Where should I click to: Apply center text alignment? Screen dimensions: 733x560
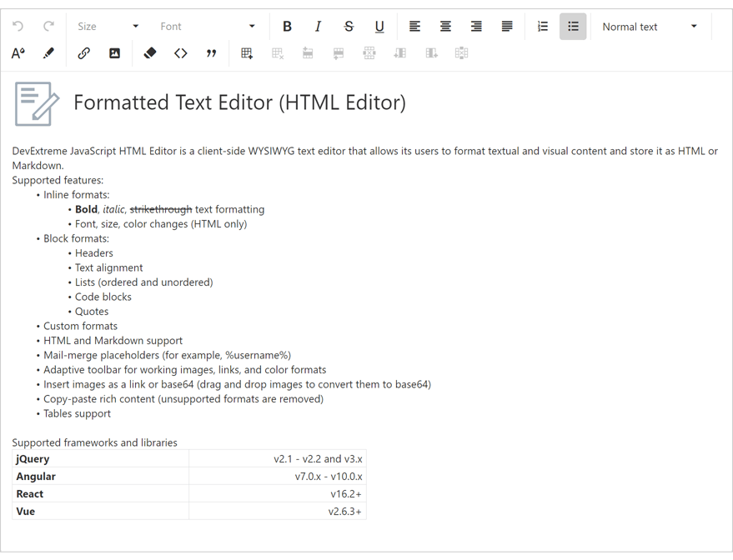pyautogui.click(x=445, y=26)
